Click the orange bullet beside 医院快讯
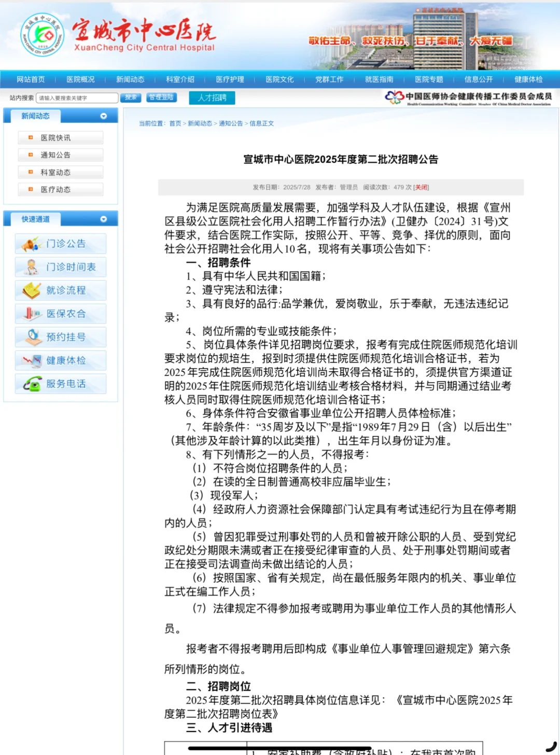Viewport: 560px width, 755px height. pos(31,137)
